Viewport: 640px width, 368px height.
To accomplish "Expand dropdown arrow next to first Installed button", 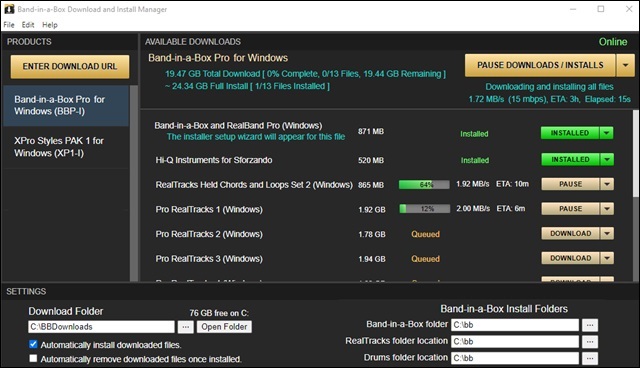I will click(607, 133).
